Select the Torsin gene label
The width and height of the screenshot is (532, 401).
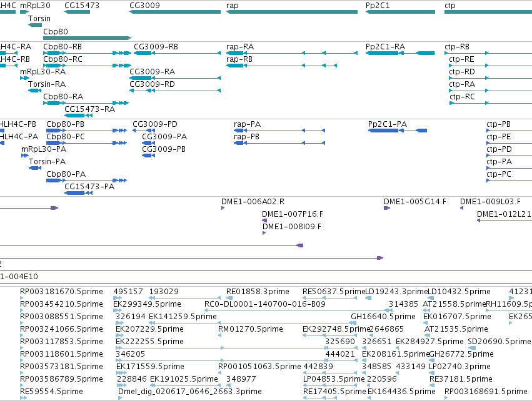tap(39, 18)
